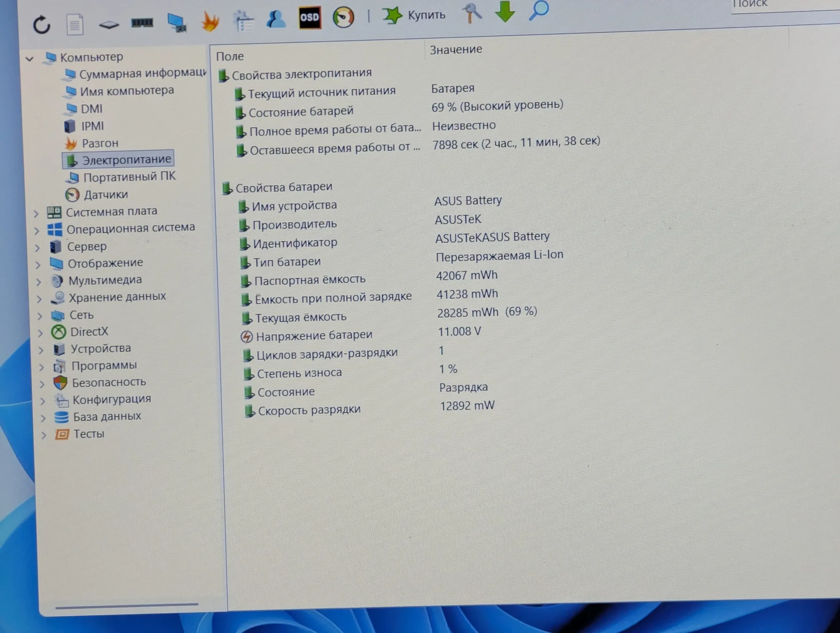
Task: Click the memory module toolbar icon
Action: coord(142,23)
